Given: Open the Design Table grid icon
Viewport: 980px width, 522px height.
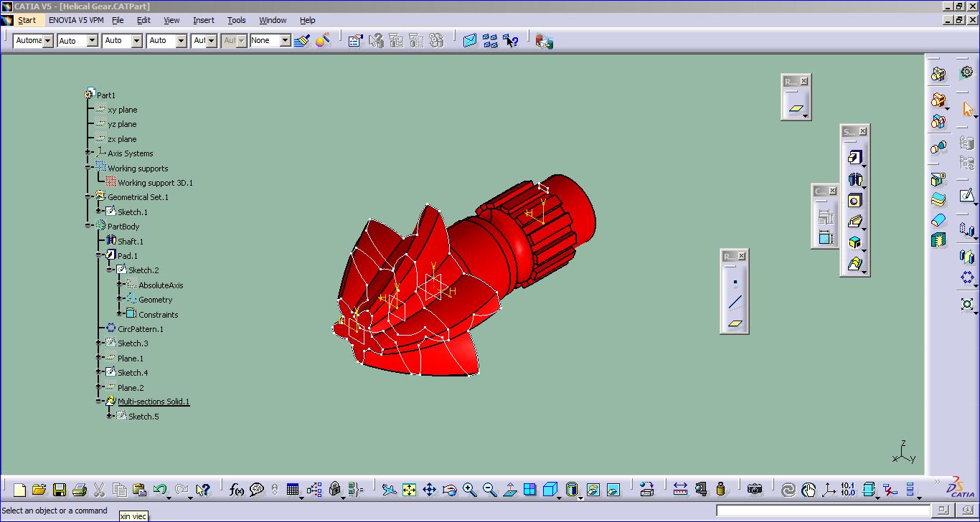Looking at the screenshot, I should point(293,490).
